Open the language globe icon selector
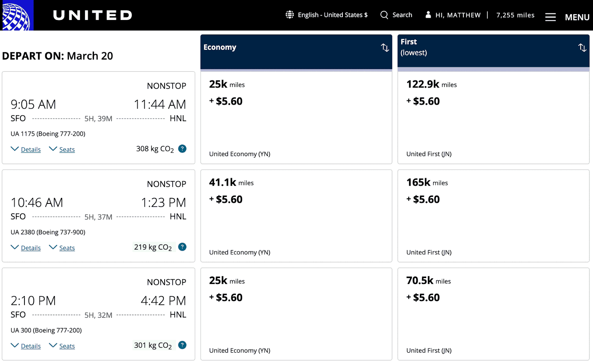This screenshot has height=364, width=593. click(290, 15)
